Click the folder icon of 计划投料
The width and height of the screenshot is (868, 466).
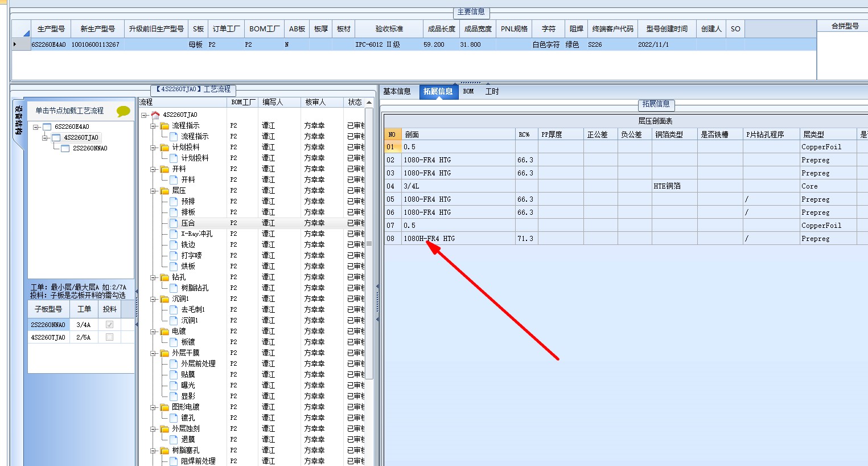165,148
